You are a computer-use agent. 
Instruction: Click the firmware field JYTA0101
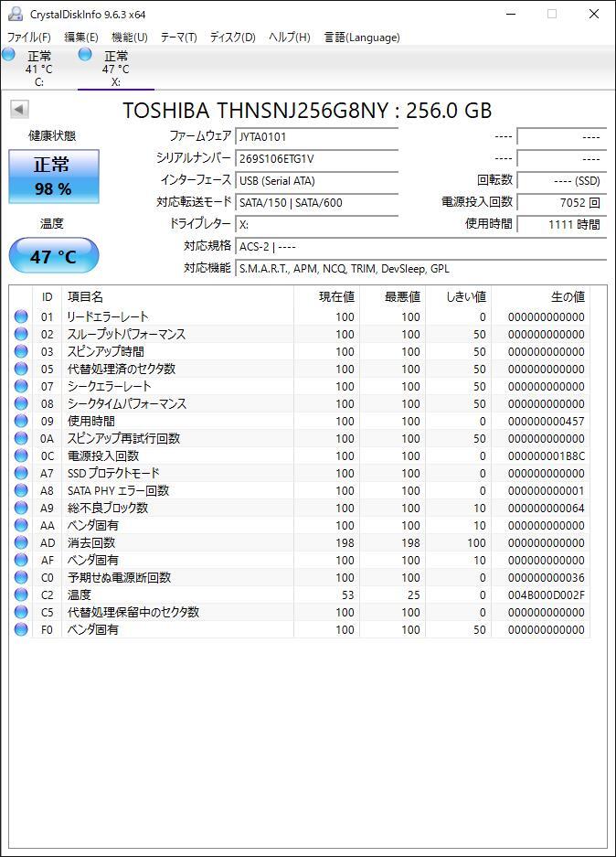point(317,136)
